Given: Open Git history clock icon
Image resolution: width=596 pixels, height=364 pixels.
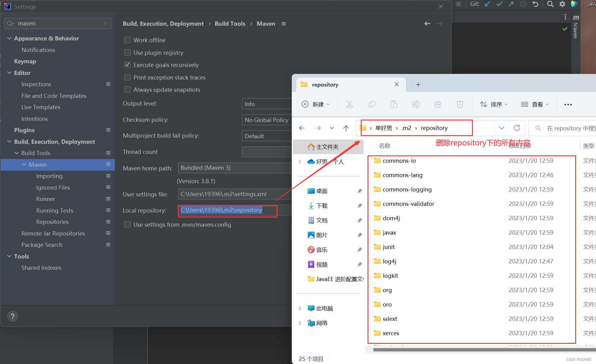Looking at the screenshot, I should pos(523,4).
